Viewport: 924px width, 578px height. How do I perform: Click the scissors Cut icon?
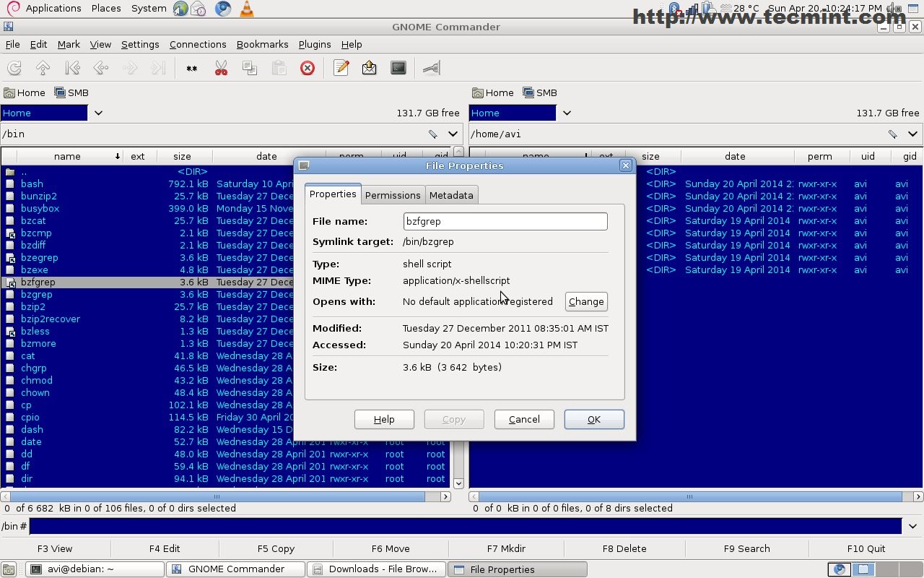(x=221, y=68)
